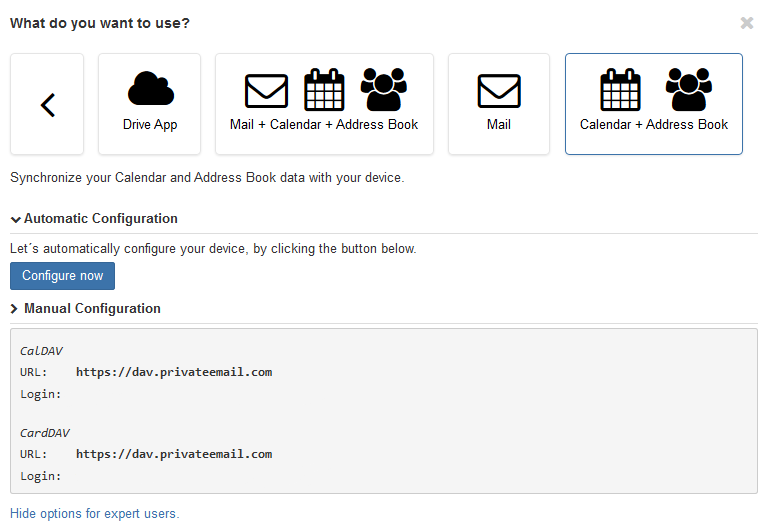Click people icon in Calendar + Address Book tile
This screenshot has height=529, width=764.
pyautogui.click(x=688, y=90)
